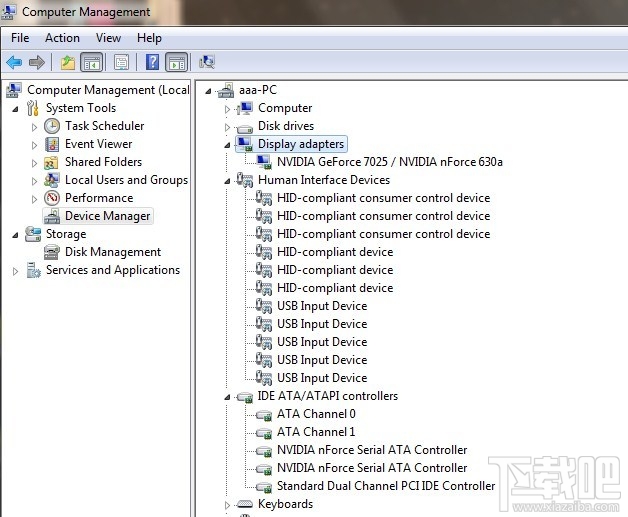Select Task Scheduler in the tree
Screen dimensions: 628x517
(x=105, y=126)
